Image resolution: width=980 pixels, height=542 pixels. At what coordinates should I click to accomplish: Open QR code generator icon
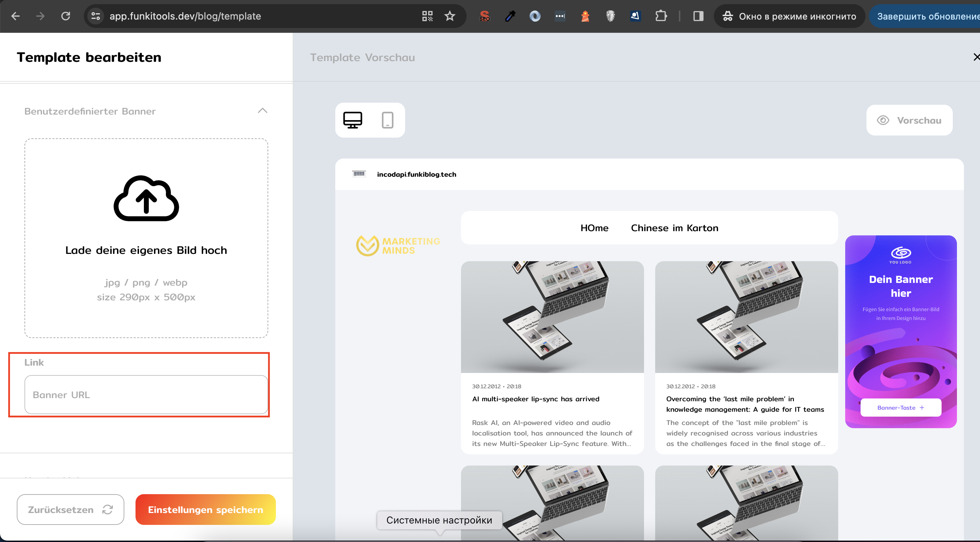427,16
